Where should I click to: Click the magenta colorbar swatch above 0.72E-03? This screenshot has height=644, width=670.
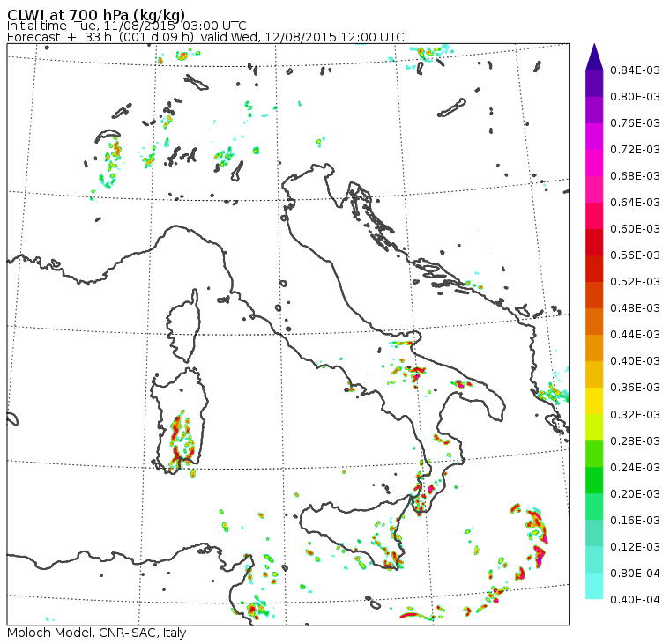pos(594,137)
